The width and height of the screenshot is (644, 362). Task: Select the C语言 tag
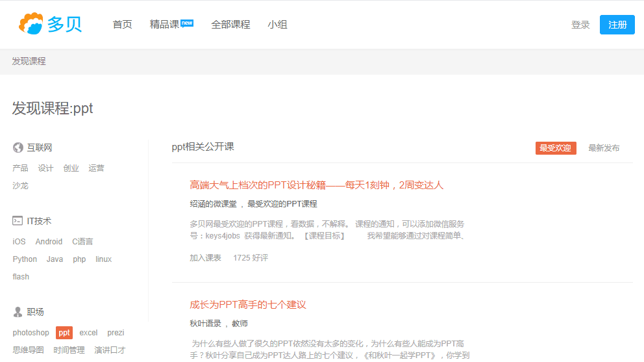[x=82, y=242]
